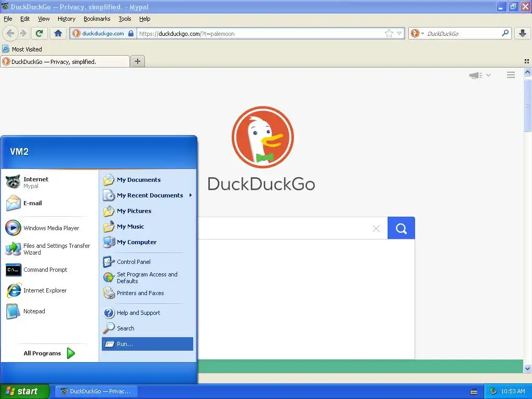Click the system tray network icon
Screen dimensions: 532x399
[x=494, y=391]
